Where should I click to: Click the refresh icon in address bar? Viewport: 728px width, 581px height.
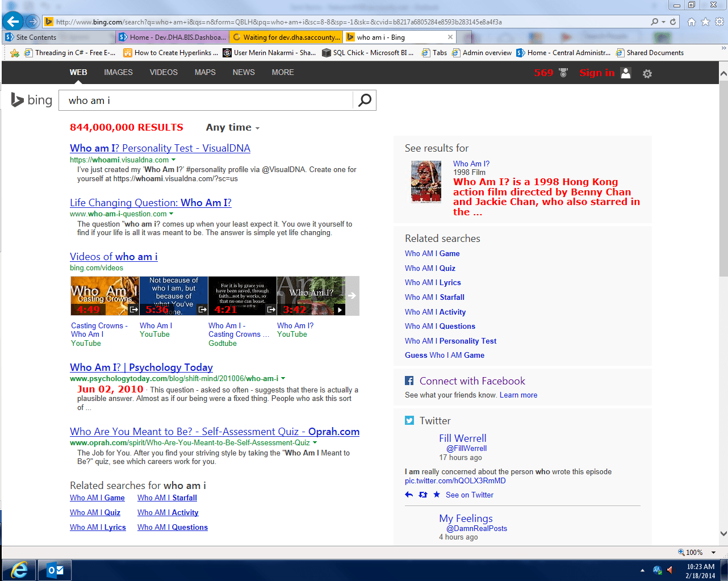[673, 22]
